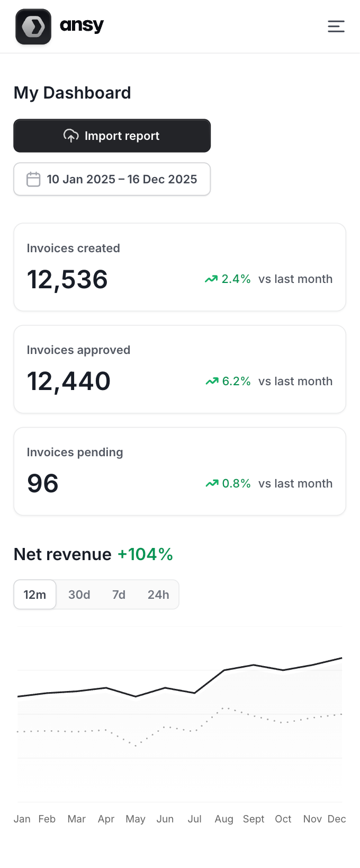Select the 12m time range tab
The image size is (360, 868).
35,595
